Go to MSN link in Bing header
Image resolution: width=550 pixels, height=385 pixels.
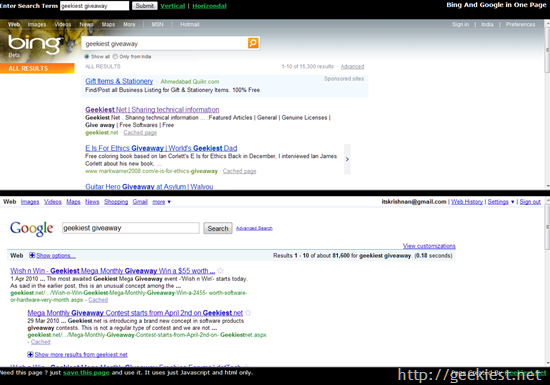click(x=157, y=24)
